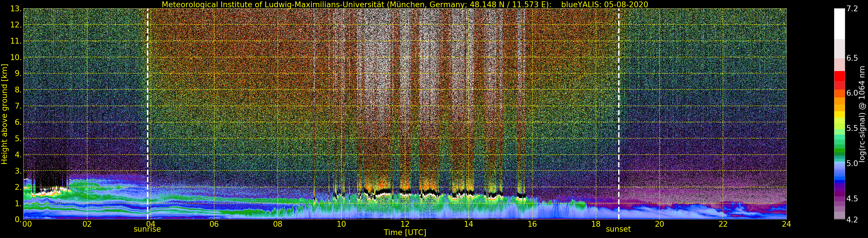Screen dimensions: 868x238
Task: Click the time axis tick label '18'
Action: click(596, 224)
